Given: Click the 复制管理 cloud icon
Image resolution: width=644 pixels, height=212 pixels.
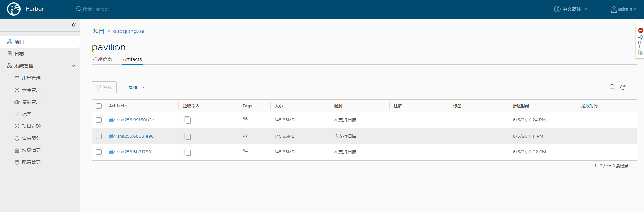Looking at the screenshot, I should 17,102.
